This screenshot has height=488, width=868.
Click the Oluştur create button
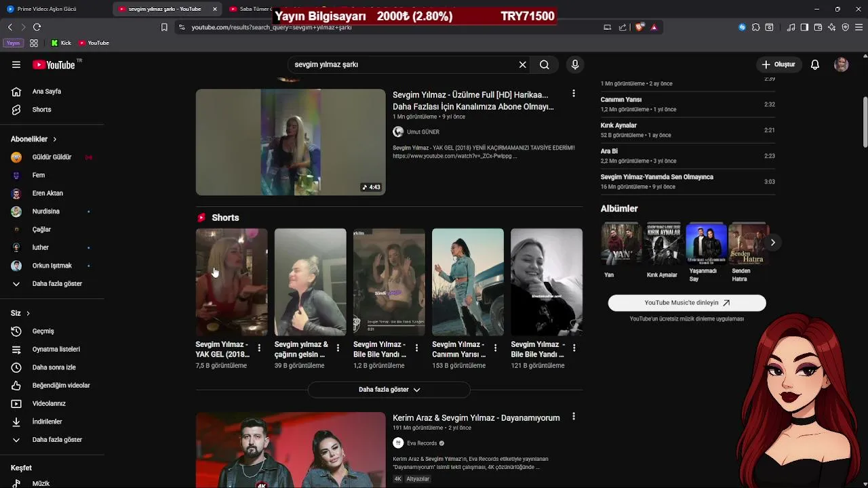pyautogui.click(x=778, y=64)
